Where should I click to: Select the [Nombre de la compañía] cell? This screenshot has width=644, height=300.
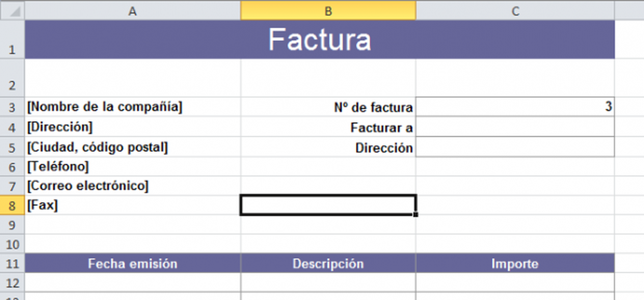(132, 107)
